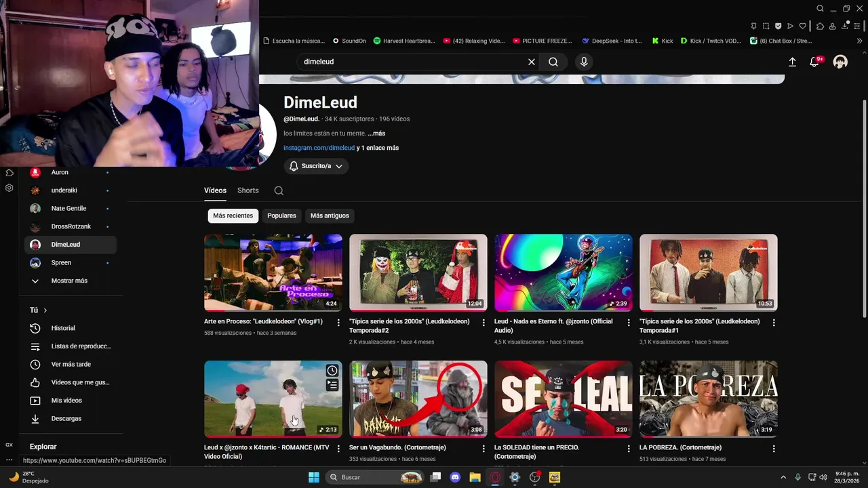This screenshot has height=488, width=868.
Task: Open options for "Arte en Proceso" video
Action: pos(338,323)
